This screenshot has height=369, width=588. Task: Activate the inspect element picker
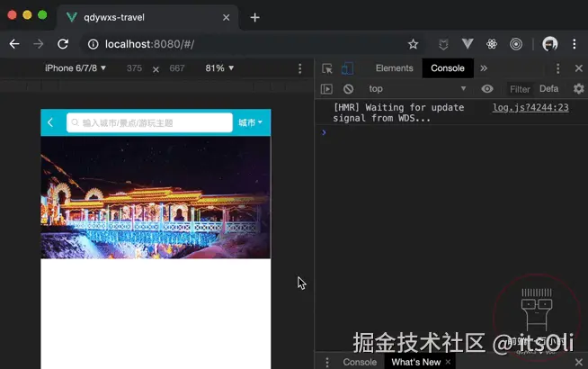[x=327, y=68]
